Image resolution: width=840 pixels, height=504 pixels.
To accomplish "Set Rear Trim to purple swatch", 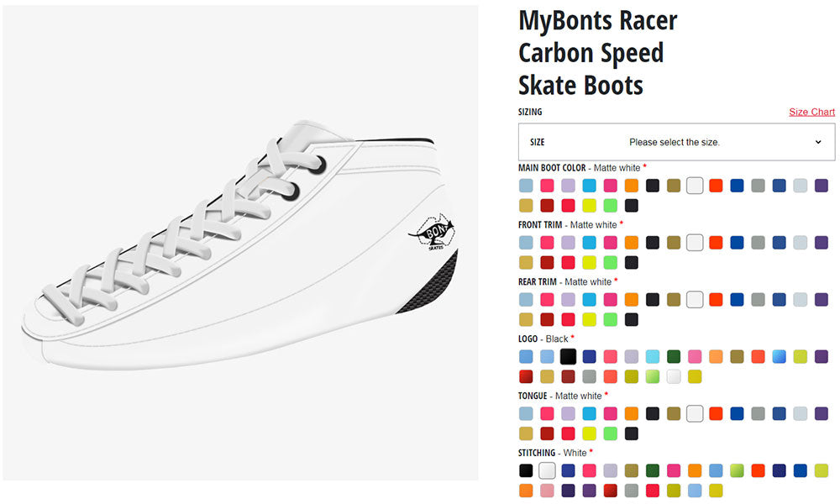I will 821,300.
